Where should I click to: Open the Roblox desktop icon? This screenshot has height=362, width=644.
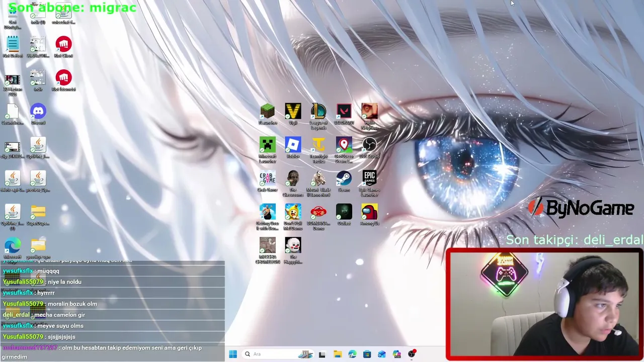[293, 145]
